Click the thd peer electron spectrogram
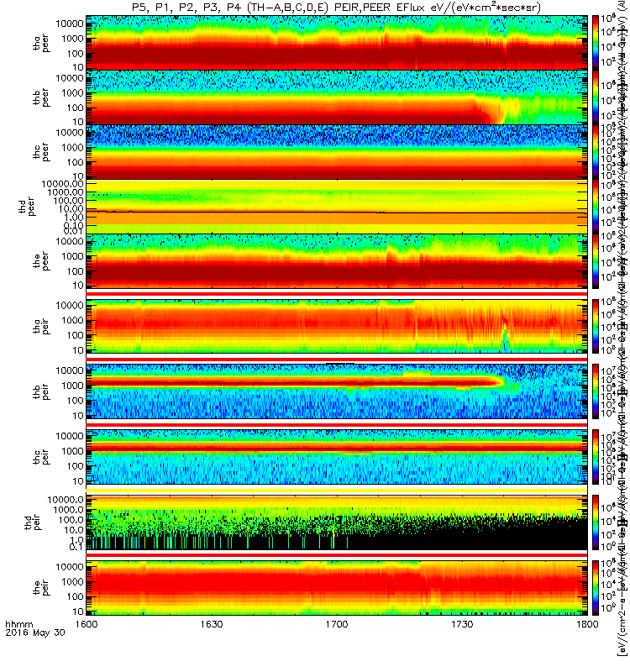 [x=337, y=206]
